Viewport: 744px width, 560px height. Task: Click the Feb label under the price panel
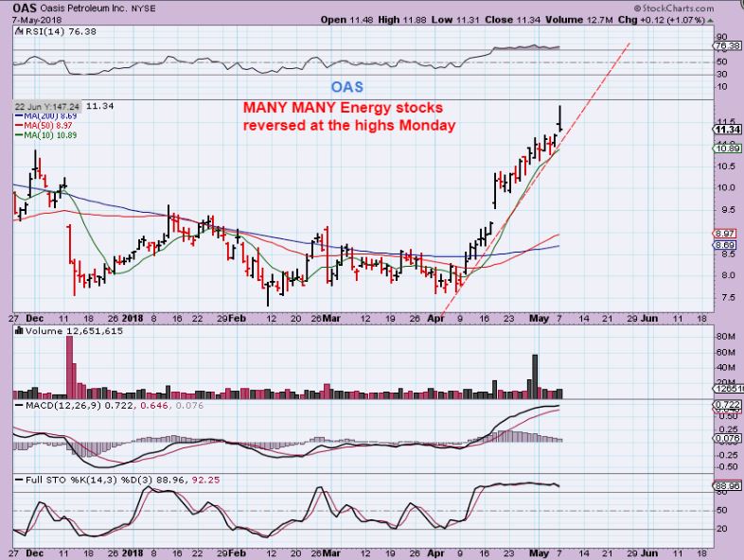click(x=238, y=319)
